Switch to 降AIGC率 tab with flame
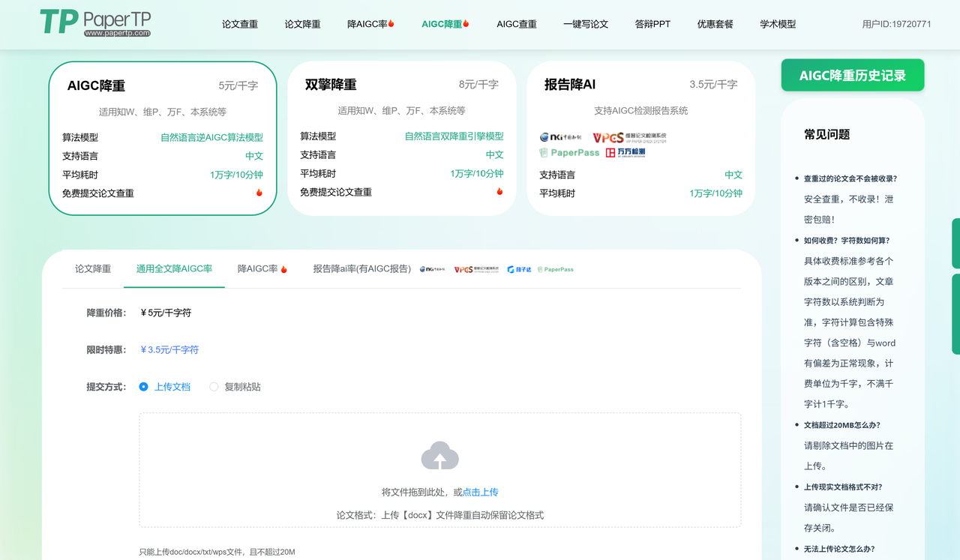 [262, 268]
